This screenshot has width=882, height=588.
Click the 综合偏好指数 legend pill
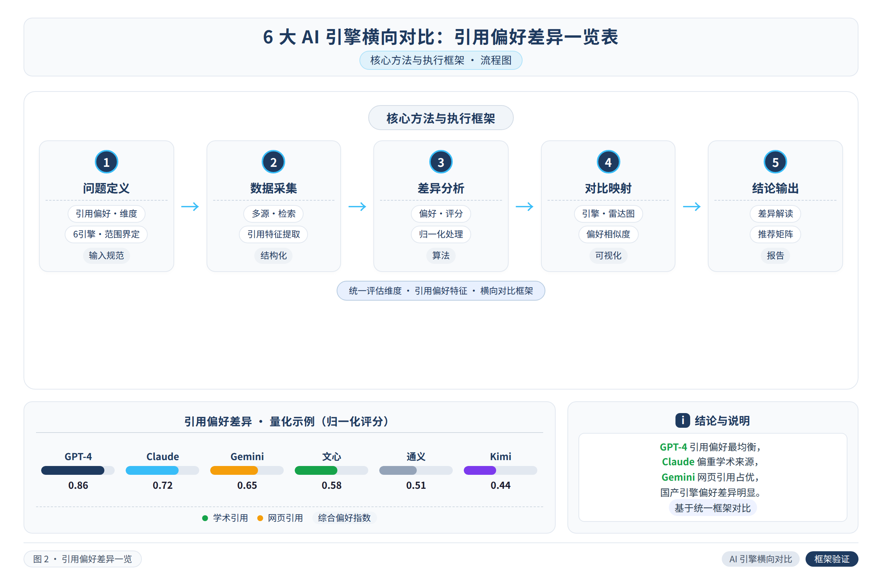[x=344, y=518]
